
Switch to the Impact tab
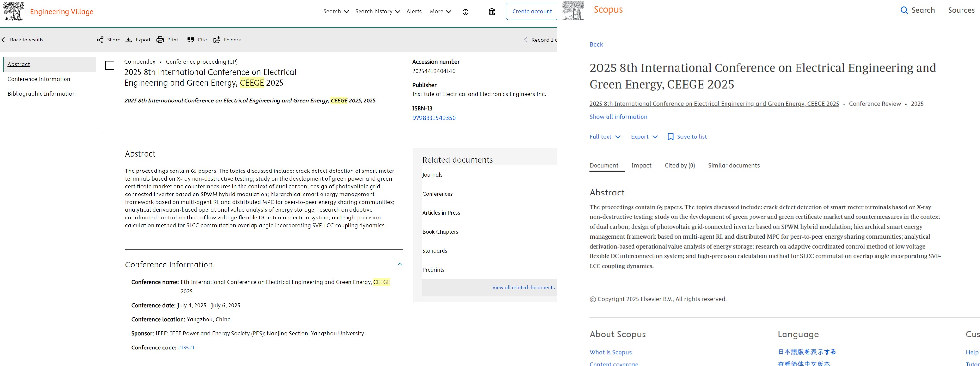click(641, 166)
